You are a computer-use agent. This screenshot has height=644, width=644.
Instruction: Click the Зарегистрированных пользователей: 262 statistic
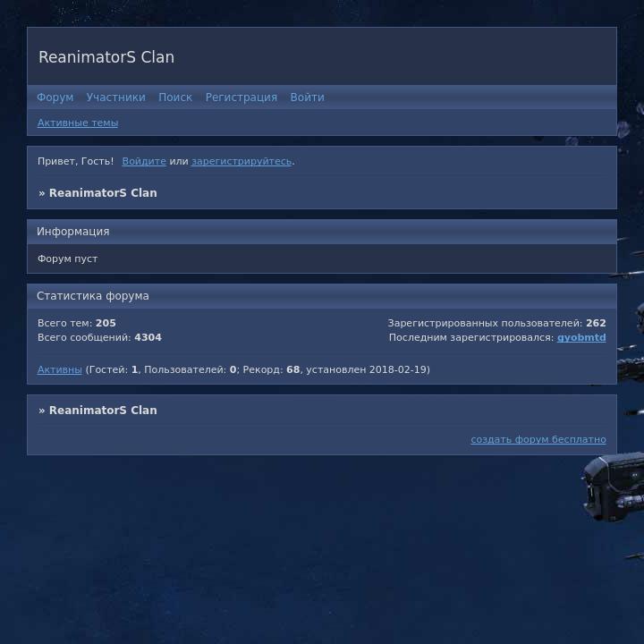[497, 323]
